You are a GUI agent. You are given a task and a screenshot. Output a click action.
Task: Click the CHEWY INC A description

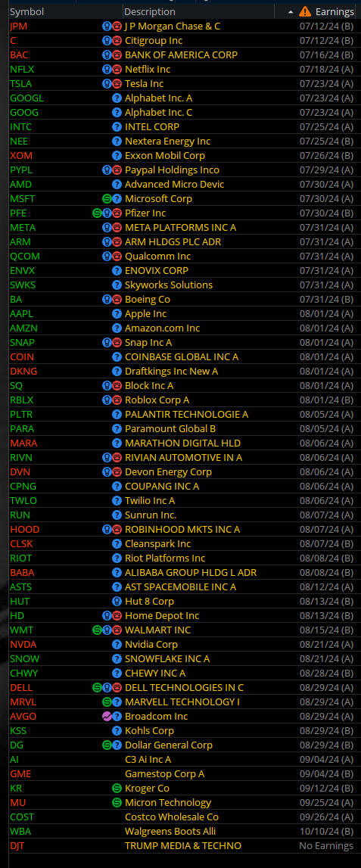(x=155, y=674)
